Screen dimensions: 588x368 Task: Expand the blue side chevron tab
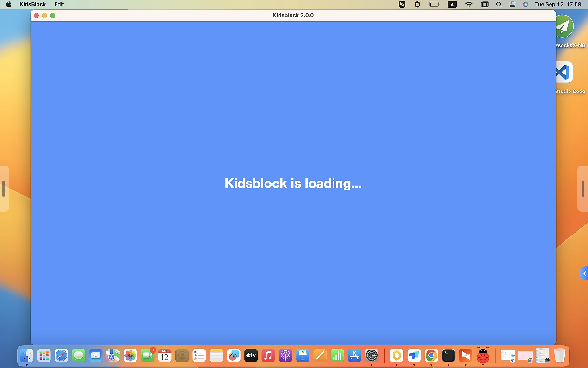(584, 273)
